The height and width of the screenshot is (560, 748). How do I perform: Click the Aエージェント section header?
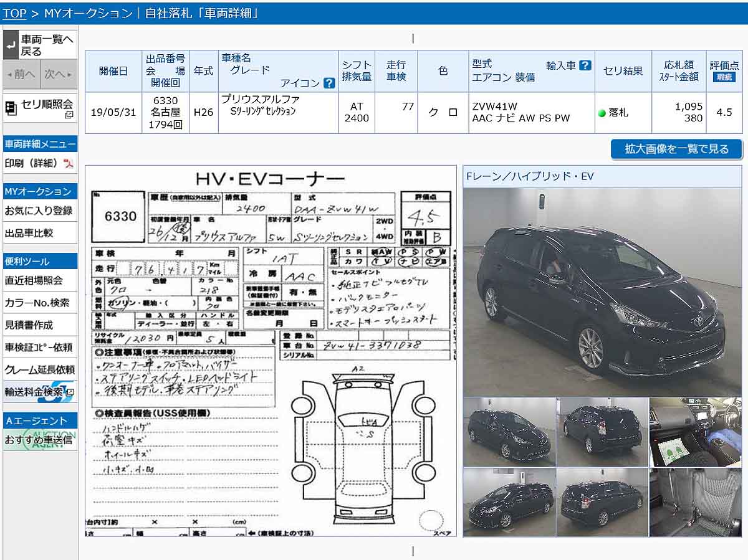(40, 420)
